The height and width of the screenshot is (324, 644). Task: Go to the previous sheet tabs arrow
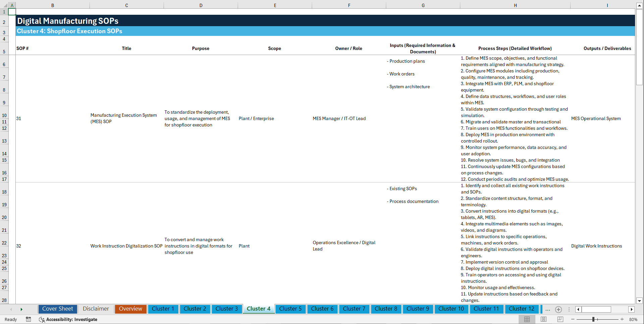click(11, 309)
